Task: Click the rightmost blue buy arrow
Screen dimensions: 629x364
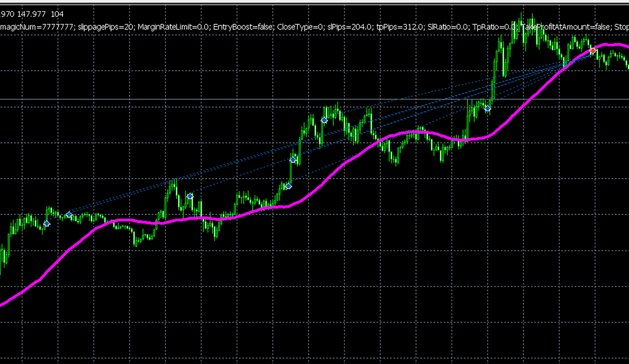Action: click(487, 108)
